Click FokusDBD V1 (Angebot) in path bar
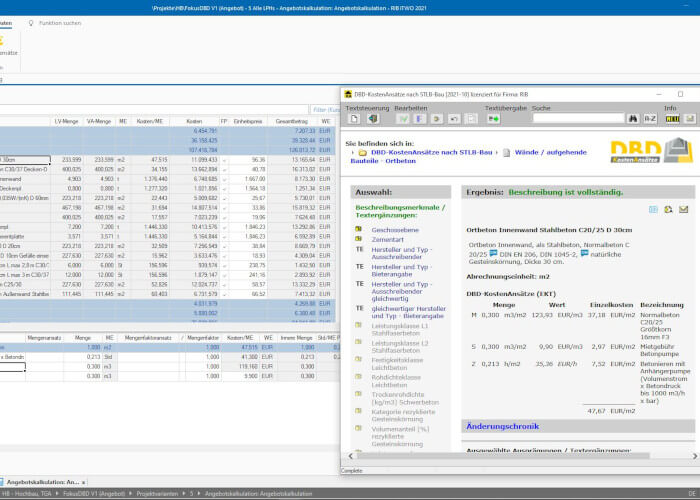The width and height of the screenshot is (700, 500). click(94, 494)
